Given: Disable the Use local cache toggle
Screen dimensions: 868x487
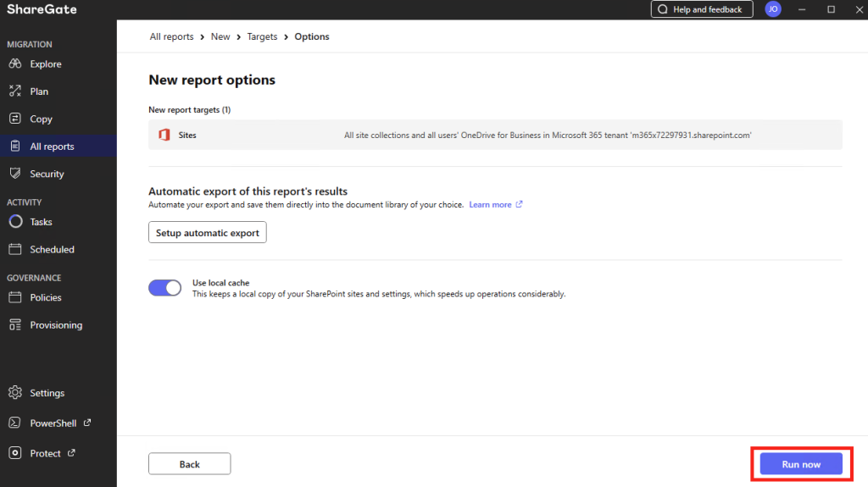Looking at the screenshot, I should (165, 288).
